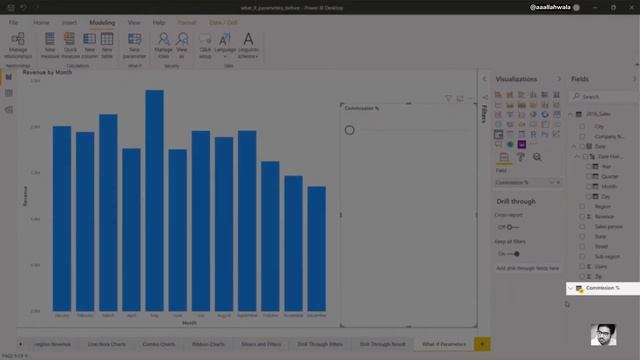This screenshot has width=640, height=360.
Task: Switch to Data view in left sidebar
Action: pos(9,93)
